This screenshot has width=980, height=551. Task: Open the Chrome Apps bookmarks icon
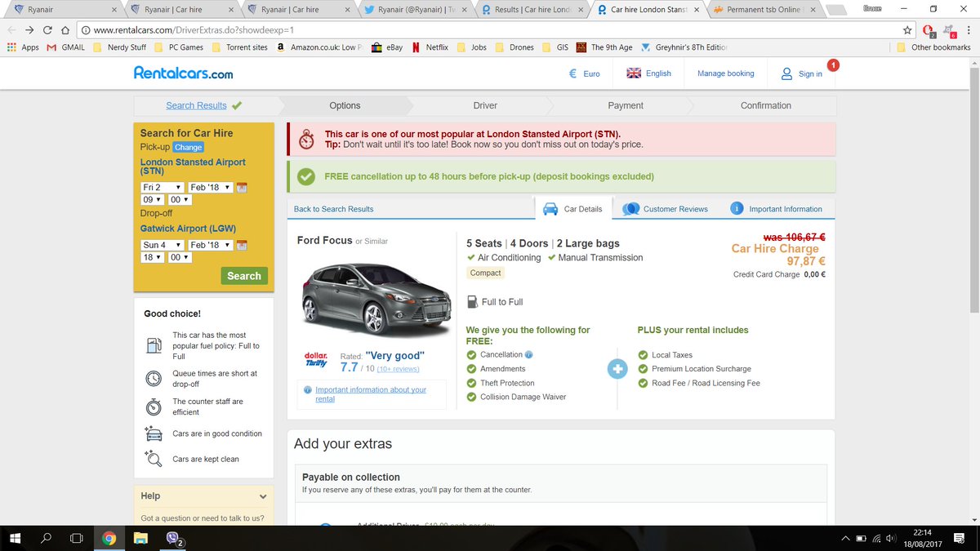click(x=11, y=47)
